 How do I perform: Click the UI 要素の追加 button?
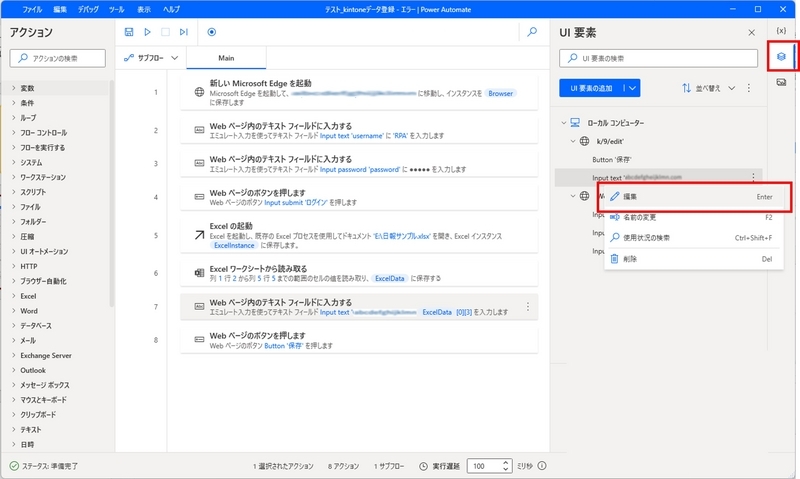(x=591, y=88)
